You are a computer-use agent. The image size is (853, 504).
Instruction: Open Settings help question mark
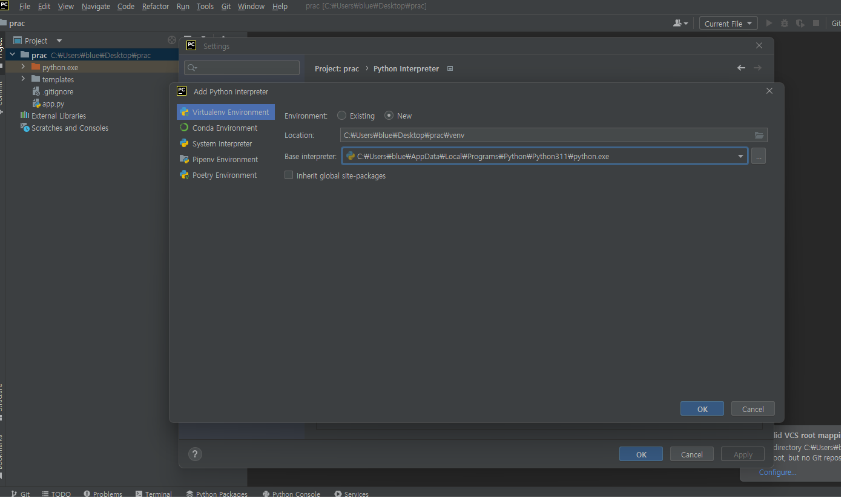[195, 454]
